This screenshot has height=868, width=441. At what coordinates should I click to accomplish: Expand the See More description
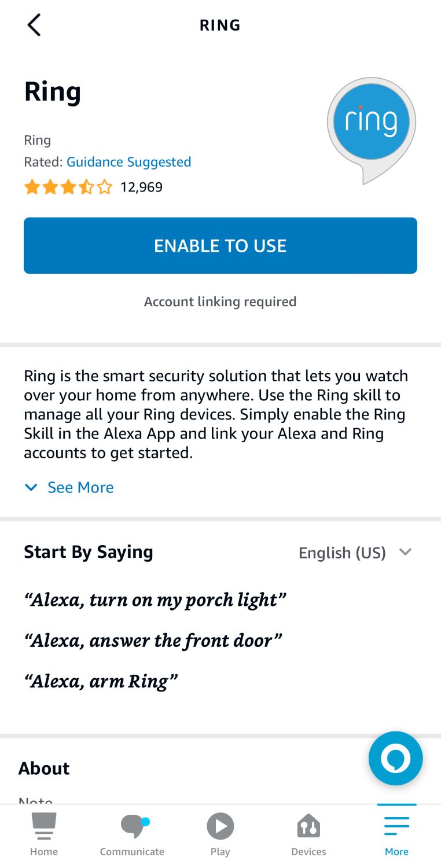point(80,487)
